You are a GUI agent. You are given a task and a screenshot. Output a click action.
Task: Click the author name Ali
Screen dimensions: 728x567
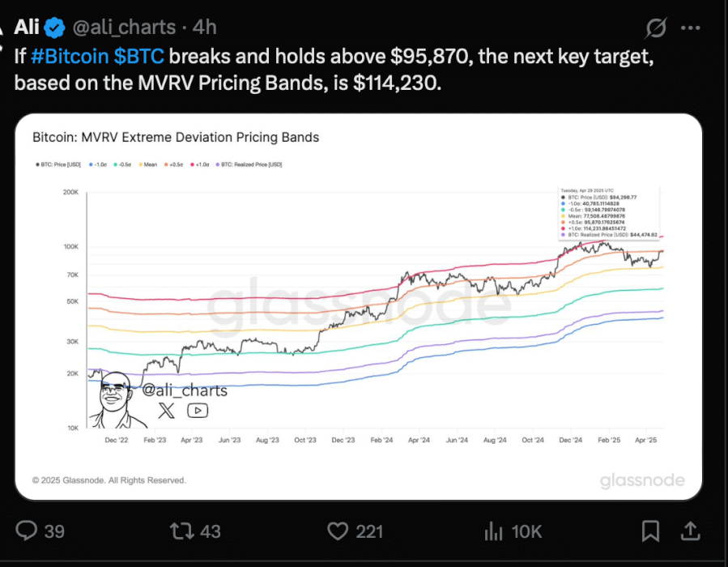(x=27, y=27)
